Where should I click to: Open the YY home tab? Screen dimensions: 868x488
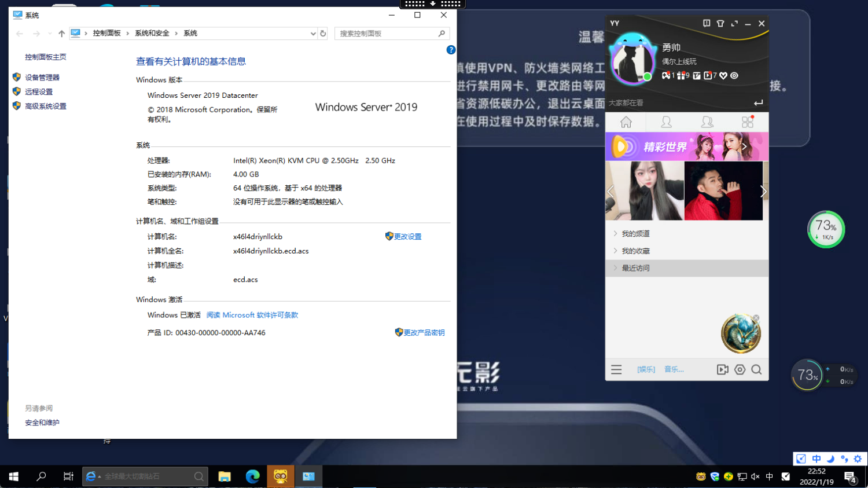pyautogui.click(x=626, y=122)
